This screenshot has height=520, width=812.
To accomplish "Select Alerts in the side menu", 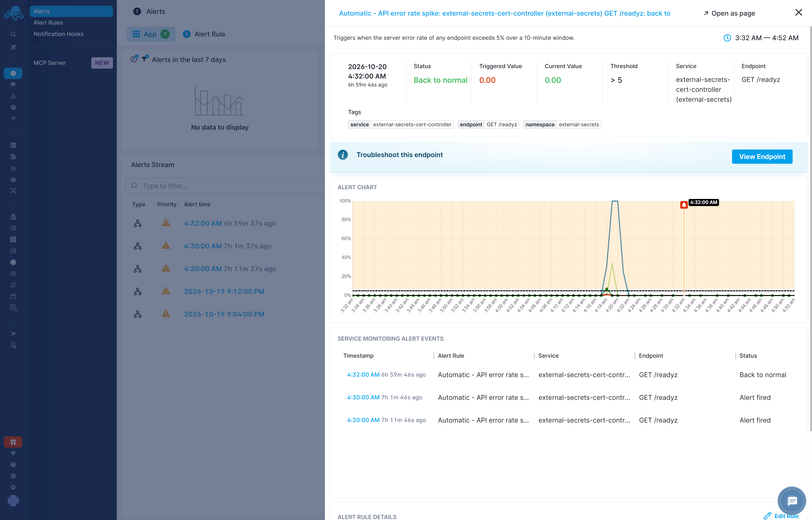I will click(x=71, y=11).
